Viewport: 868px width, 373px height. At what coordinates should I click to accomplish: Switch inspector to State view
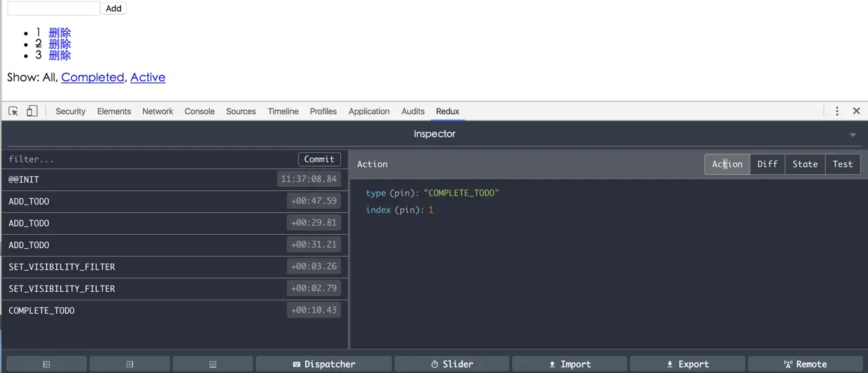click(805, 164)
